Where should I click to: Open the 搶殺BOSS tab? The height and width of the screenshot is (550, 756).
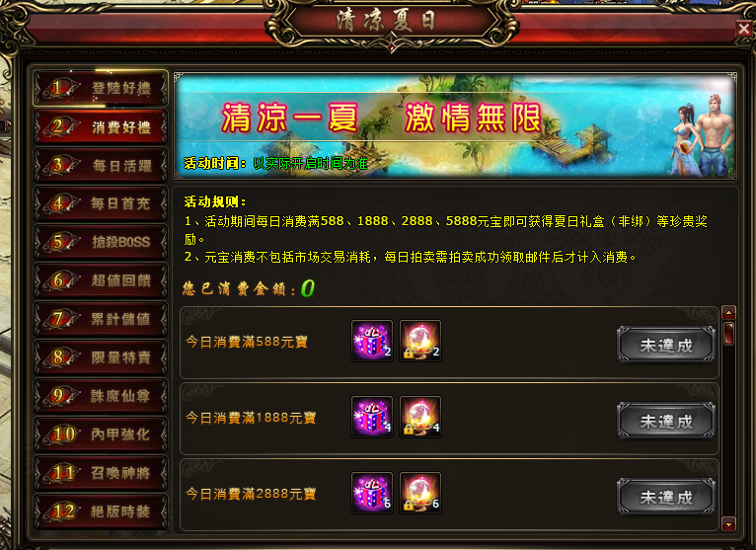pyautogui.click(x=101, y=242)
